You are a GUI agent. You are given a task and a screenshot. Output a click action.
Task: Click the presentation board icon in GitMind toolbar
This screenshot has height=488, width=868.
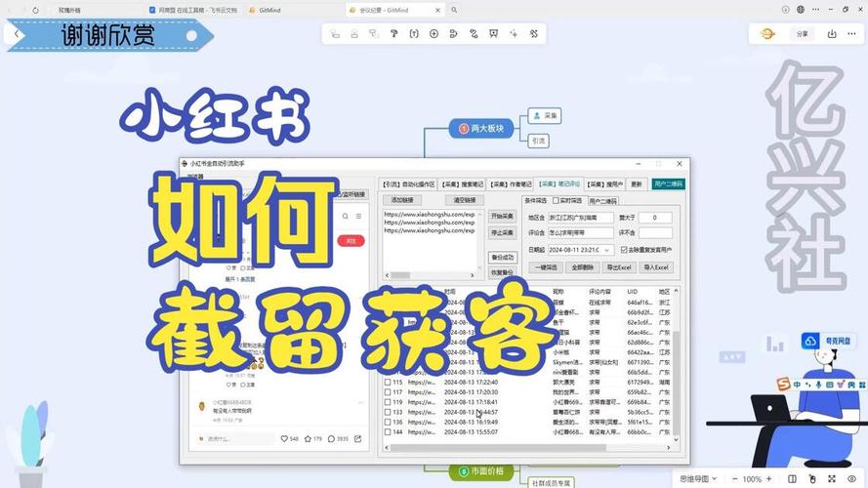pos(494,34)
